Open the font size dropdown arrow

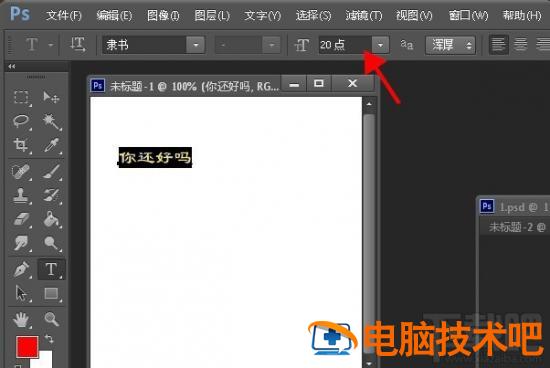tap(380, 45)
